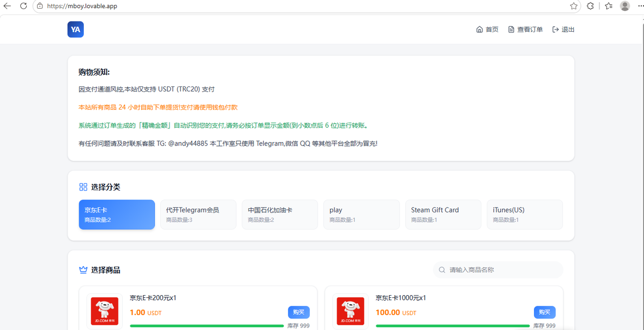Image resolution: width=644 pixels, height=330 pixels.
Task: Click the 请输入商品名称 search field
Action: (498, 270)
